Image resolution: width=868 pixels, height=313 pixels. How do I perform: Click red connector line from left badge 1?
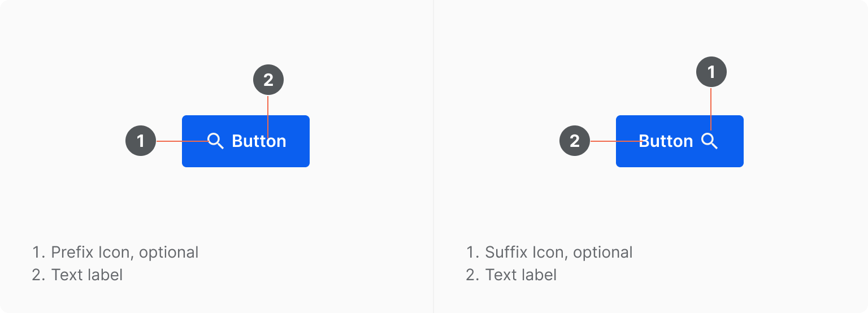tap(183, 141)
